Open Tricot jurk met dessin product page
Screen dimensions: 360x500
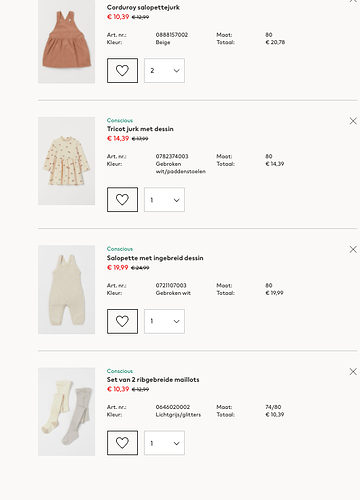pyautogui.click(x=140, y=129)
